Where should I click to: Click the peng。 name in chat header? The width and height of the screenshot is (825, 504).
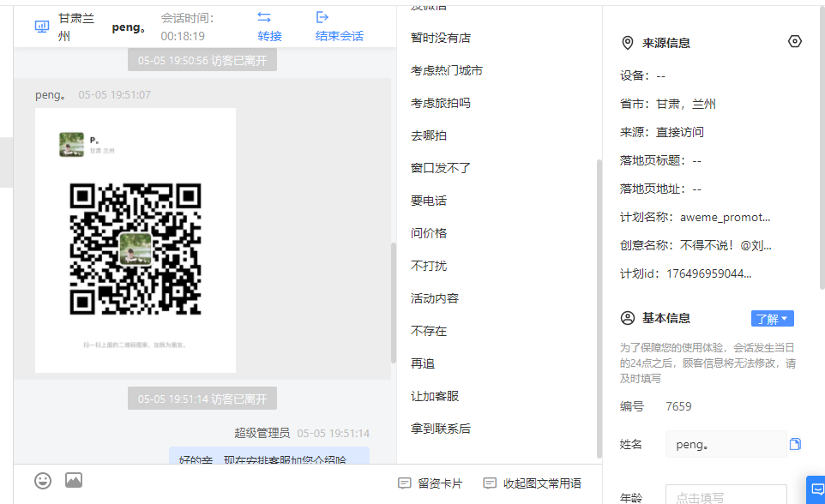pos(129,27)
